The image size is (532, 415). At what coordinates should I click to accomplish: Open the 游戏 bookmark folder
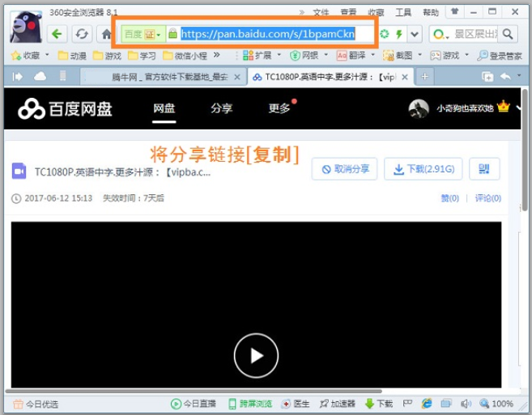(107, 55)
